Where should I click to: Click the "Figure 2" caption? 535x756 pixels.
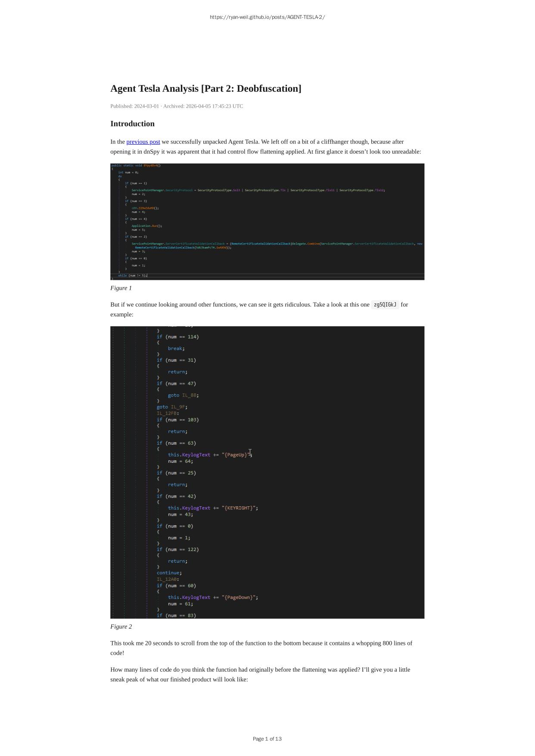tap(121, 627)
